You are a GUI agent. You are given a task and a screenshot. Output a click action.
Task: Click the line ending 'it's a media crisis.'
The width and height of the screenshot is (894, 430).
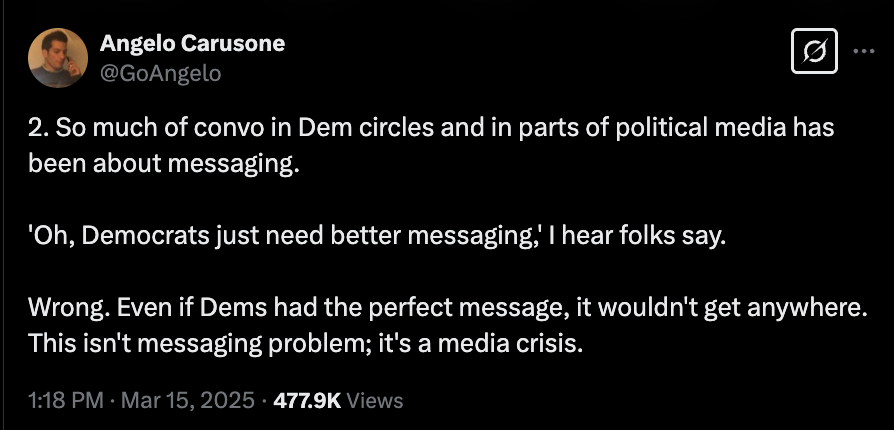(306, 344)
